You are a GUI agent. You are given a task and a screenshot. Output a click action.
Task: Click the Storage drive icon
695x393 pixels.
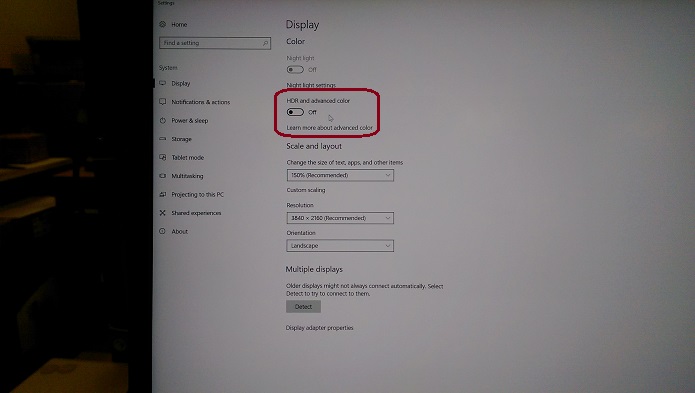(x=163, y=139)
